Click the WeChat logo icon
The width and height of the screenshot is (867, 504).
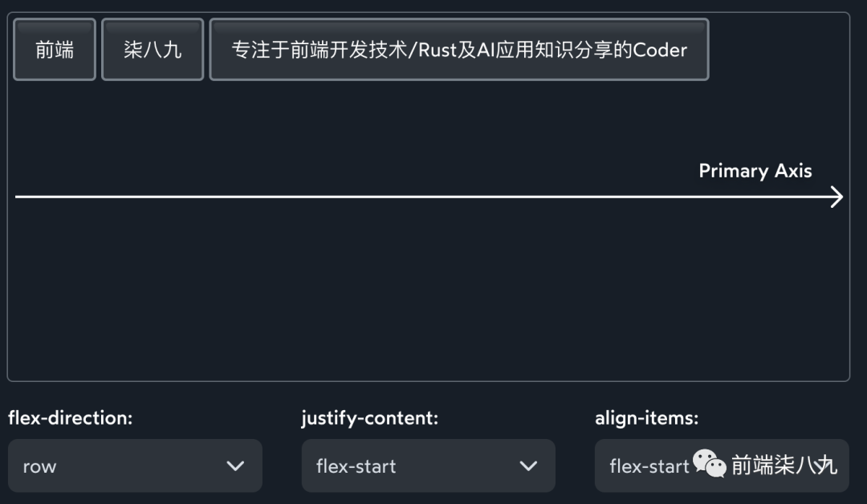tap(709, 463)
